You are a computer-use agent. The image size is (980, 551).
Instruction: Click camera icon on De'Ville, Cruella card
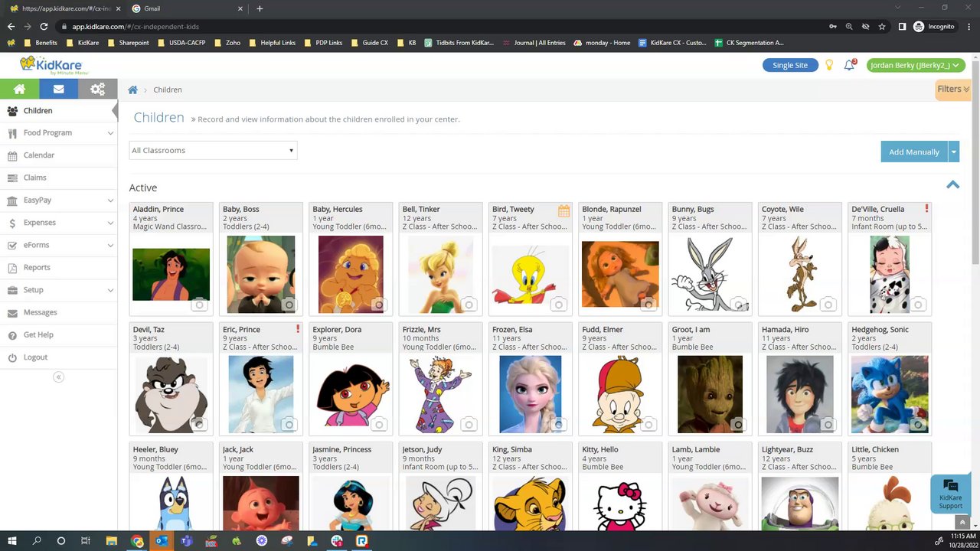[x=917, y=305]
